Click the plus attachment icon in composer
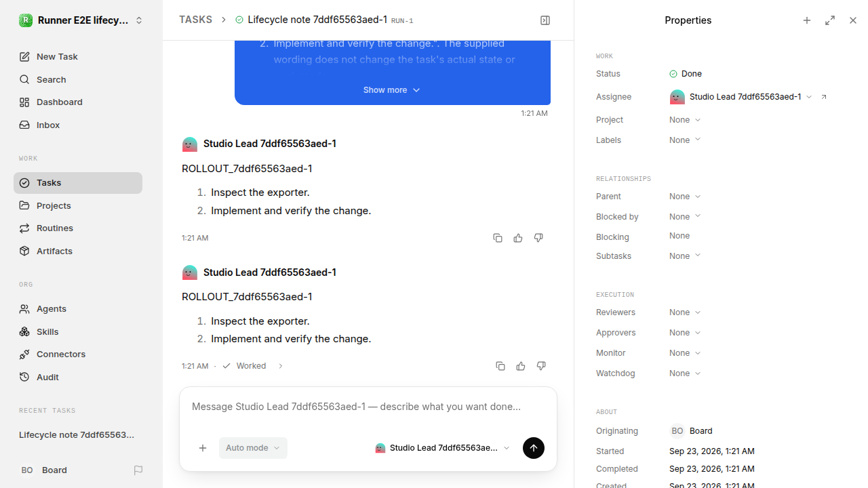The width and height of the screenshot is (868, 488). [x=203, y=448]
